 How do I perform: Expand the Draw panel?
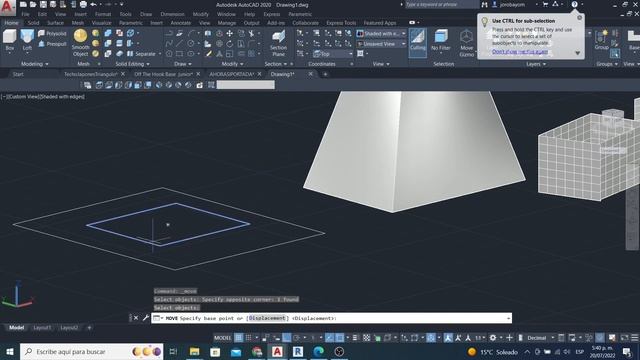click(x=182, y=64)
